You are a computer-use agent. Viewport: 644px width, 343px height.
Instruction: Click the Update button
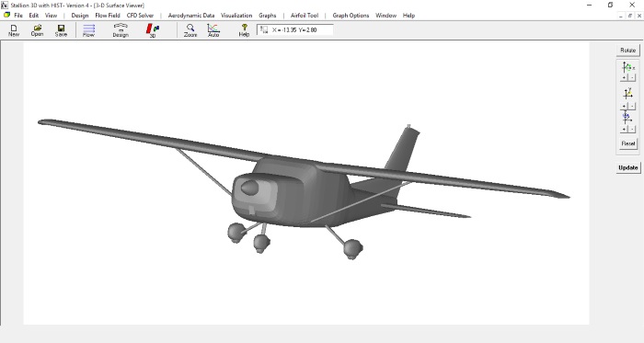[x=628, y=167]
